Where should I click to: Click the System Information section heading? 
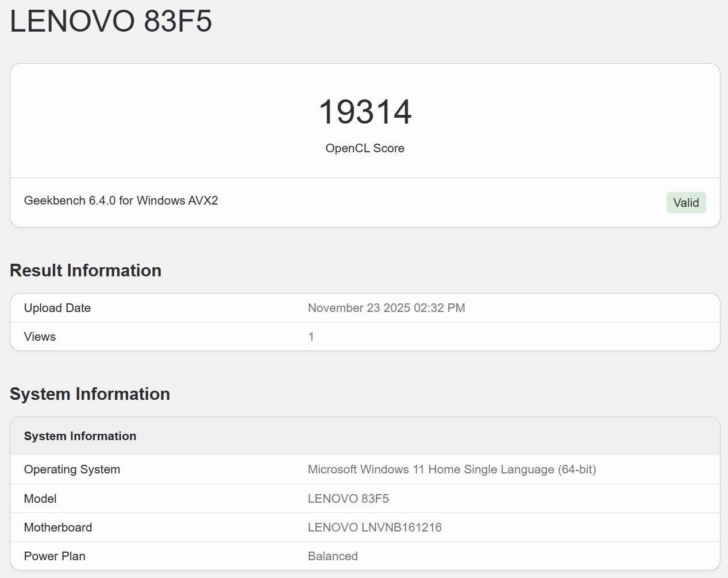(x=89, y=394)
